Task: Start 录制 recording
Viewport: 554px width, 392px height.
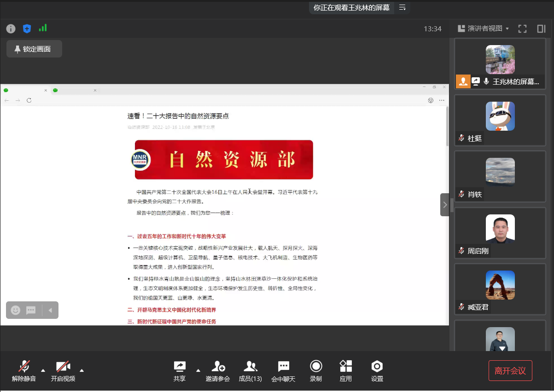Action: point(315,371)
